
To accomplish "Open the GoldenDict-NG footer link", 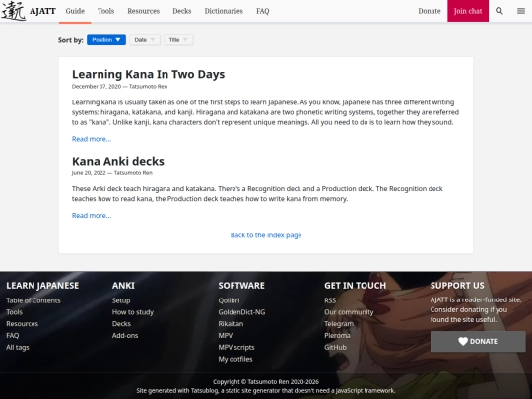I will [x=241, y=312].
